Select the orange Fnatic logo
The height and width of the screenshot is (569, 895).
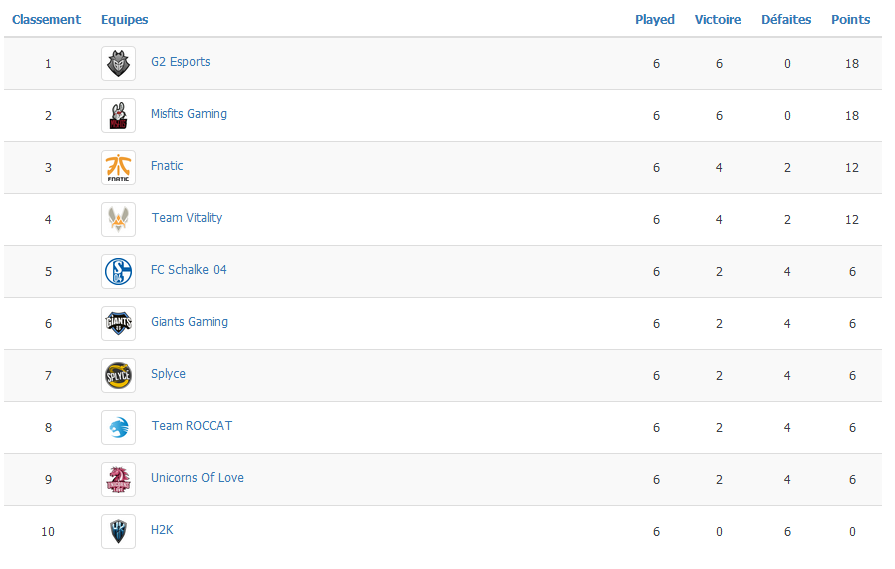click(x=118, y=167)
